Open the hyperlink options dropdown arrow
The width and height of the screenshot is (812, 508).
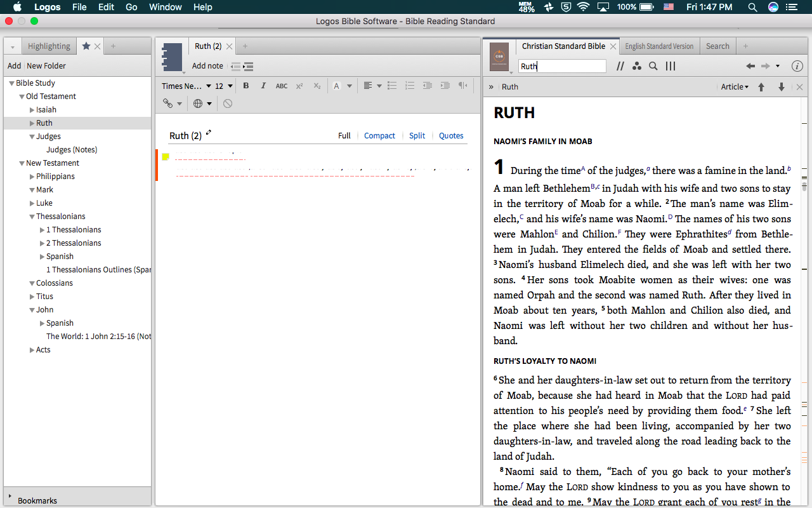click(x=180, y=104)
